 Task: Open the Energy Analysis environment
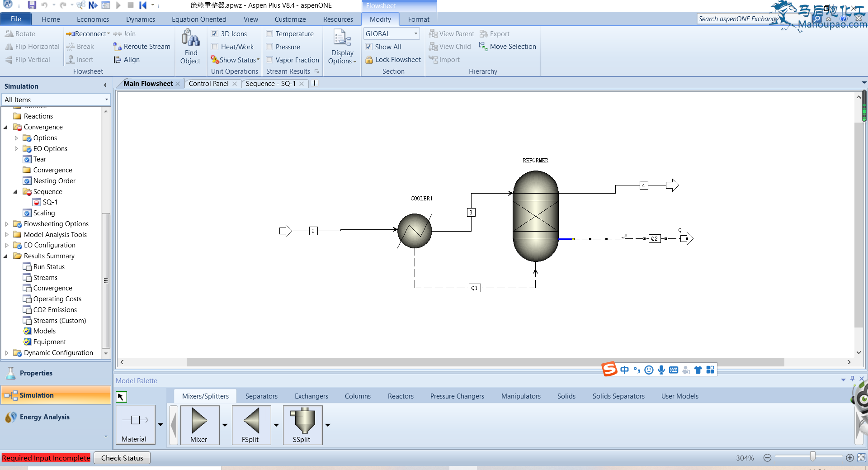click(x=56, y=417)
